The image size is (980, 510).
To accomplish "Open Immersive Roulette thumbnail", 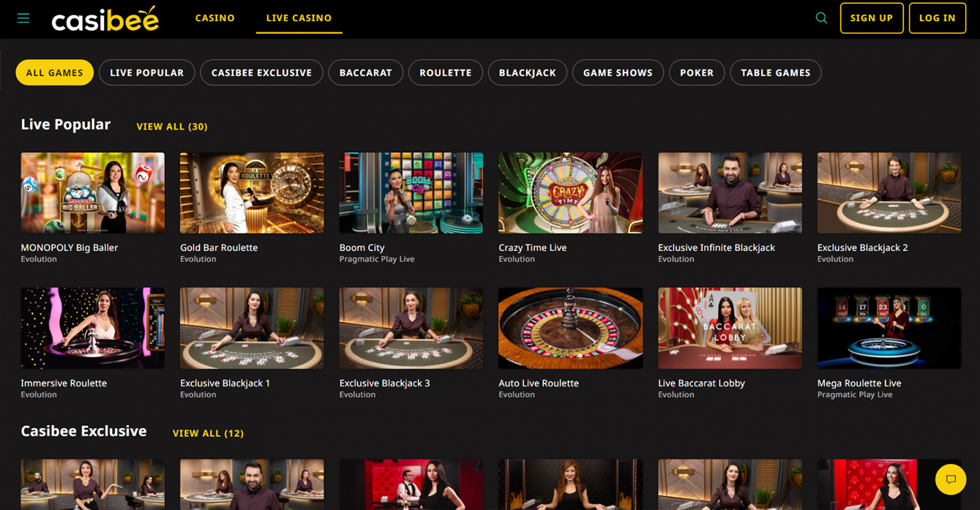I will (x=93, y=328).
